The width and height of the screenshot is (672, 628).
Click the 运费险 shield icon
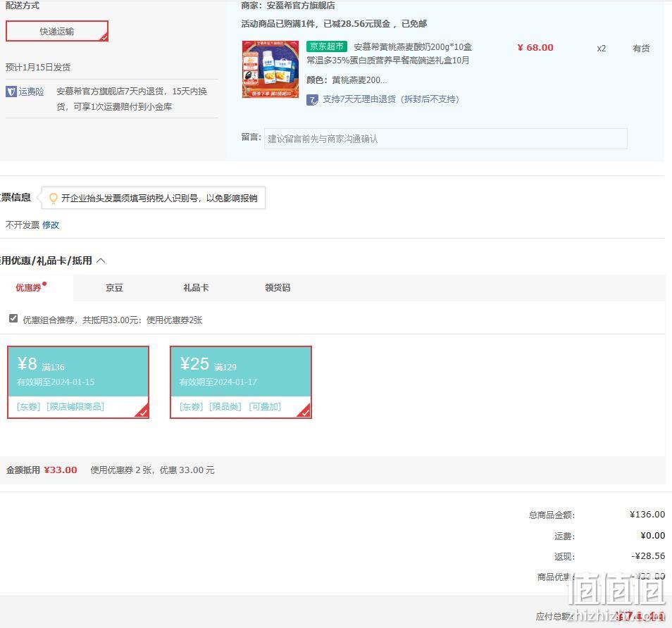point(11,92)
